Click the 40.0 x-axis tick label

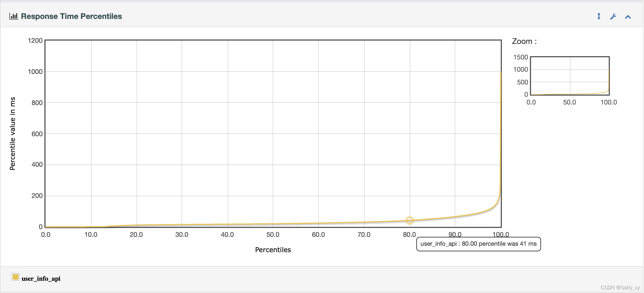point(227,235)
